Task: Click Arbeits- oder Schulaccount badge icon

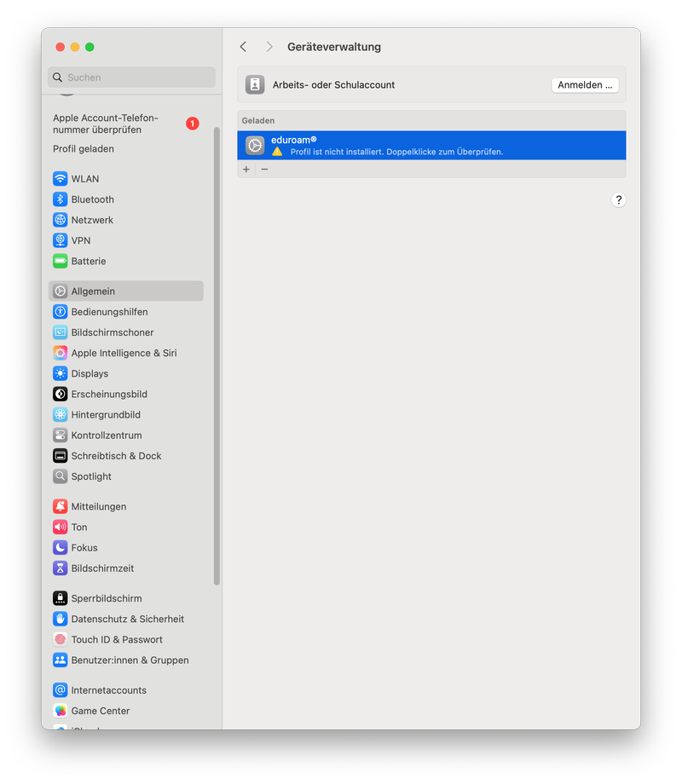Action: (x=255, y=84)
